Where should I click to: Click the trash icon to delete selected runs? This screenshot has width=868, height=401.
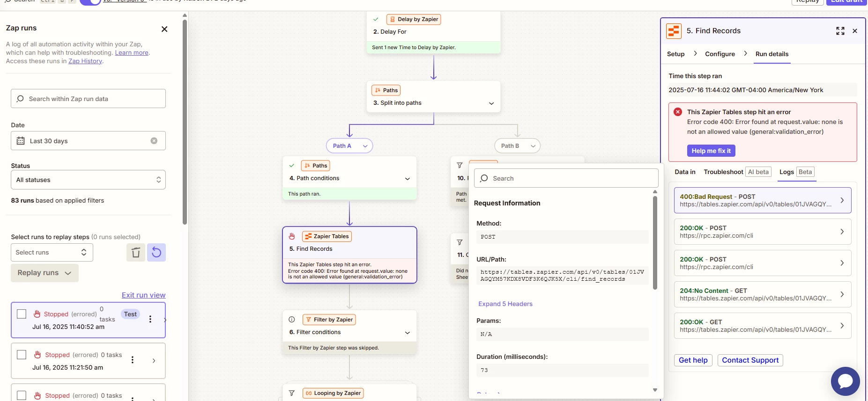136,253
